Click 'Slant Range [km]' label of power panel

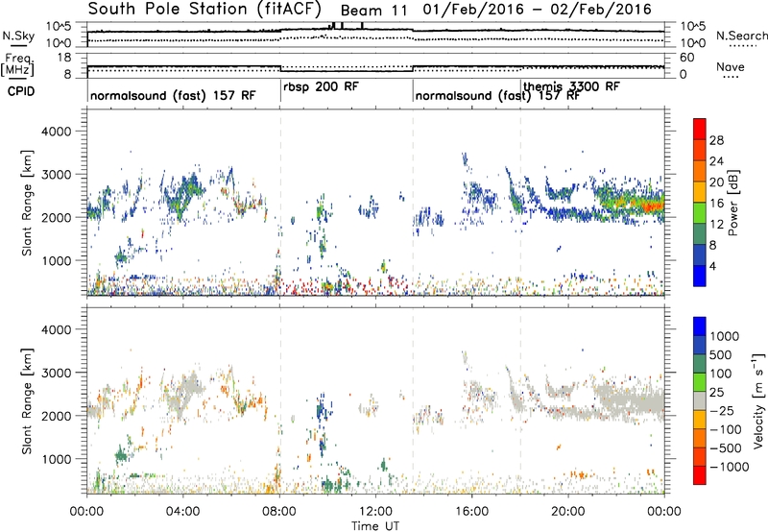coord(27,204)
